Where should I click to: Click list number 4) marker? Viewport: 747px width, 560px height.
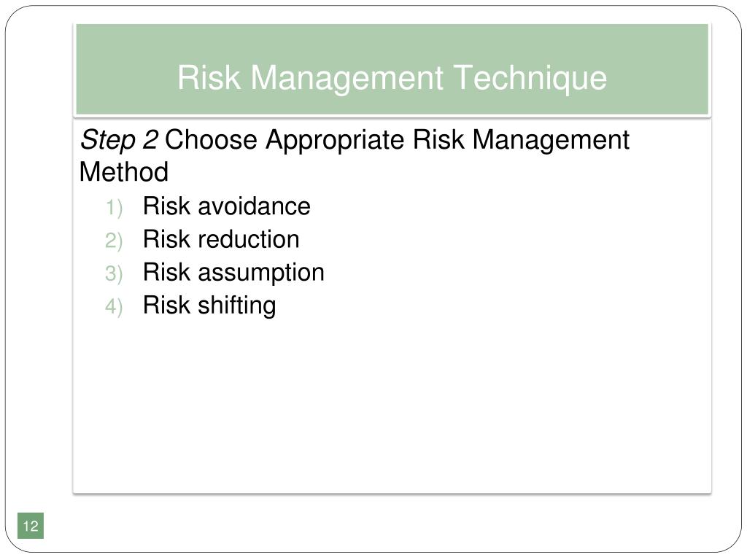pos(114,307)
